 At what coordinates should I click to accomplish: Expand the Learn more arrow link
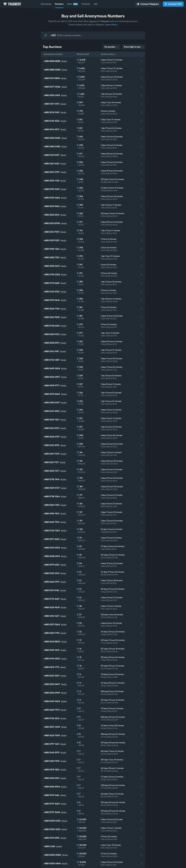(x=111, y=25)
